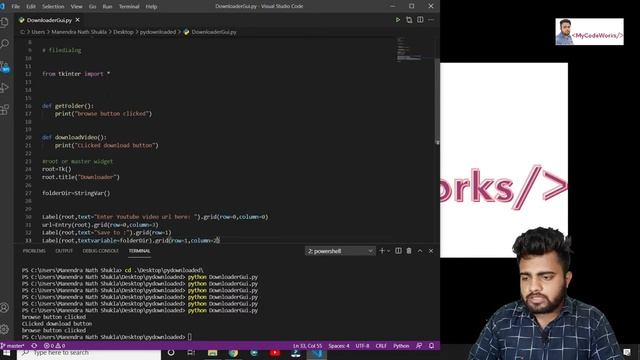The height and width of the screenshot is (360, 640).
Task: Click Manendra Nath Shukla breadcrumb segment
Action: click(79, 32)
